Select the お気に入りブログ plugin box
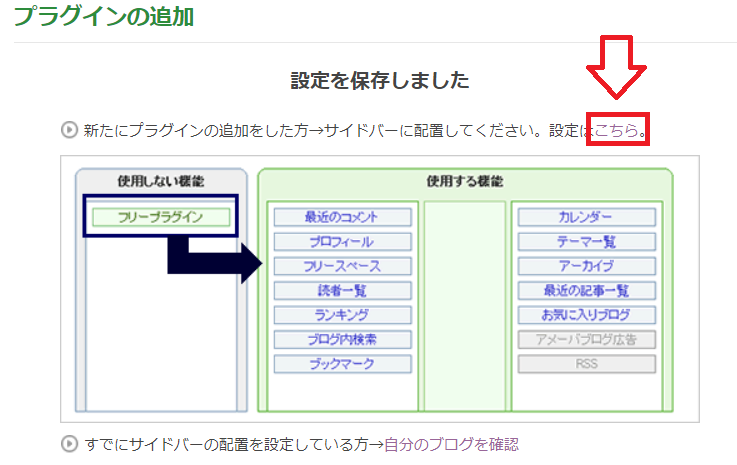This screenshot has height=465, width=737. click(587, 315)
